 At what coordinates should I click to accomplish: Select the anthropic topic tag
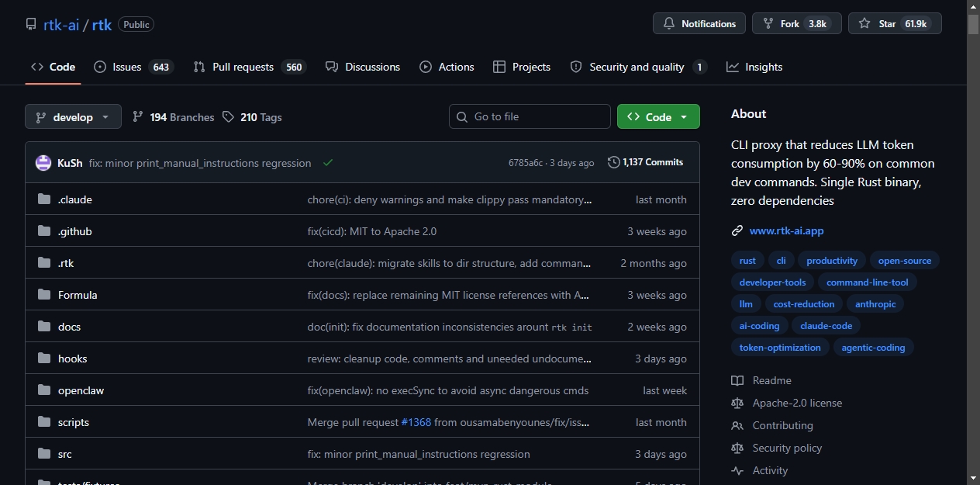point(875,304)
